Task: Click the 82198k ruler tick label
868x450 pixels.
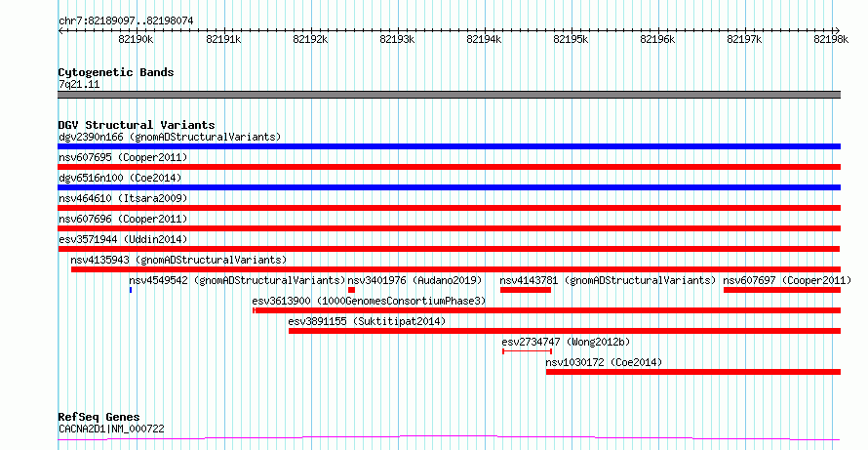Action: point(831,40)
